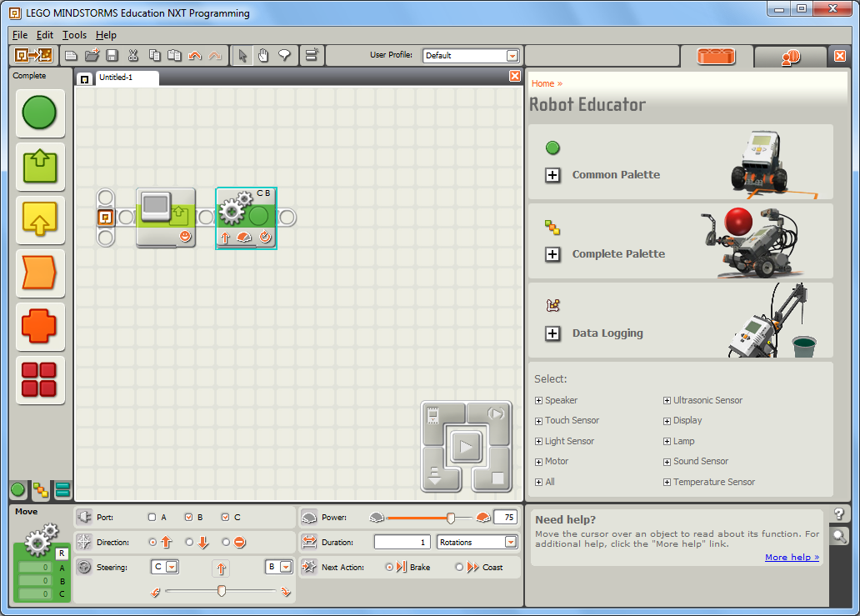Screen dimensions: 860x616
Task: Open the orange plus Data blocks group
Action: point(40,327)
